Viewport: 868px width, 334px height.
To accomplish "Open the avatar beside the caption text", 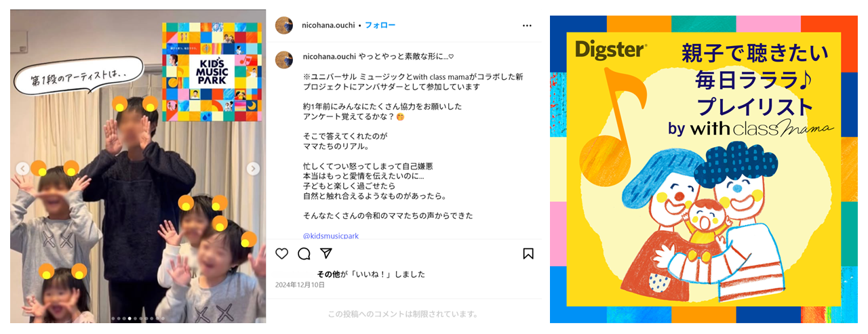I will (284, 59).
